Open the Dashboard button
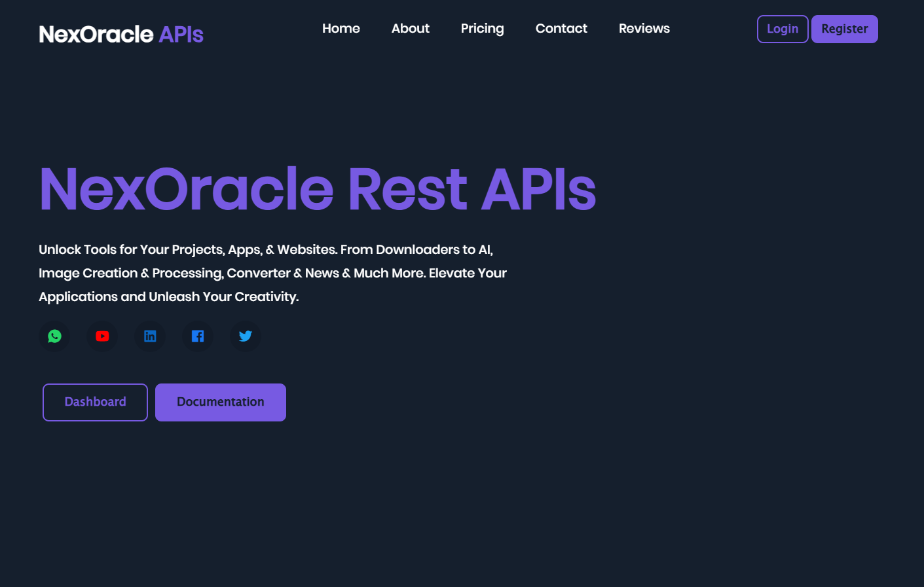Screen dimensions: 924x587 (x=95, y=402)
